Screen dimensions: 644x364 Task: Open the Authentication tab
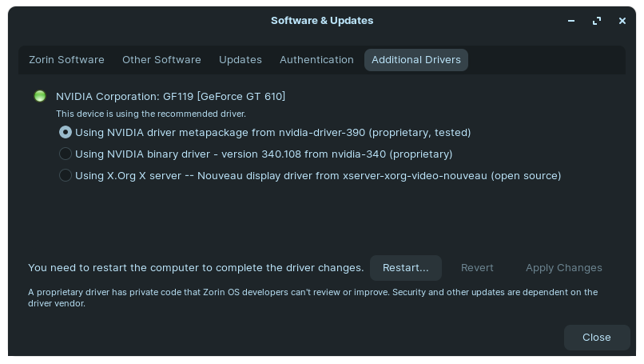click(316, 60)
